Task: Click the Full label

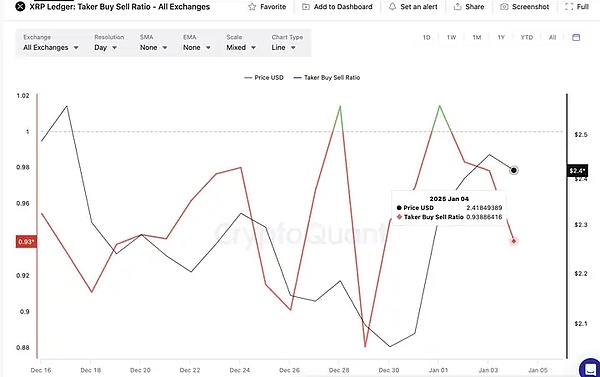Action: [583, 7]
